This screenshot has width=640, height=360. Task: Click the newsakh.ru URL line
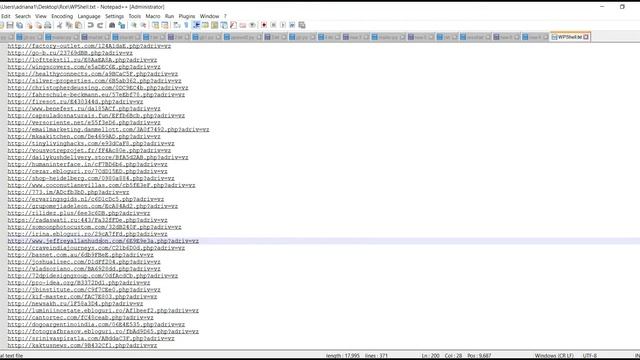(75, 304)
